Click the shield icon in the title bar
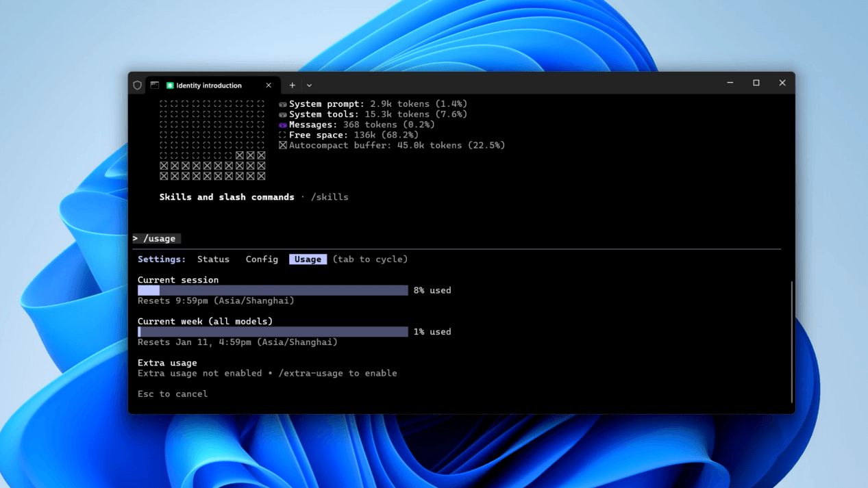The height and width of the screenshot is (488, 868). pyautogui.click(x=137, y=86)
